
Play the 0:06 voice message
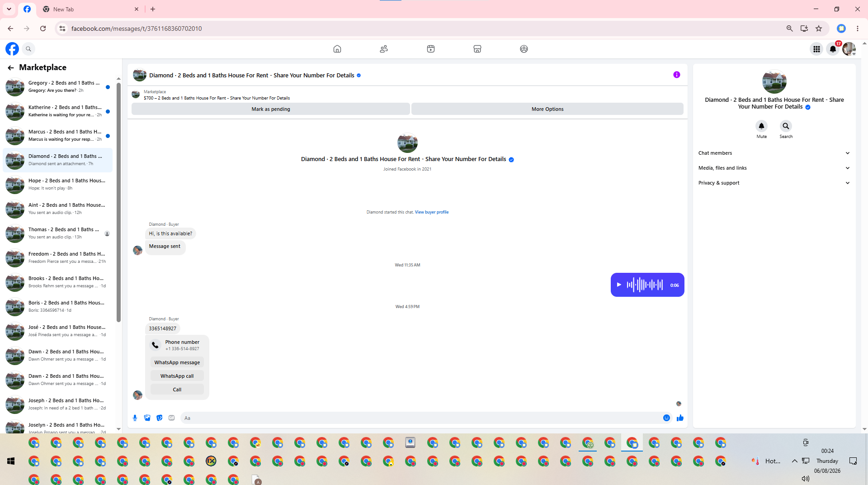tap(619, 285)
